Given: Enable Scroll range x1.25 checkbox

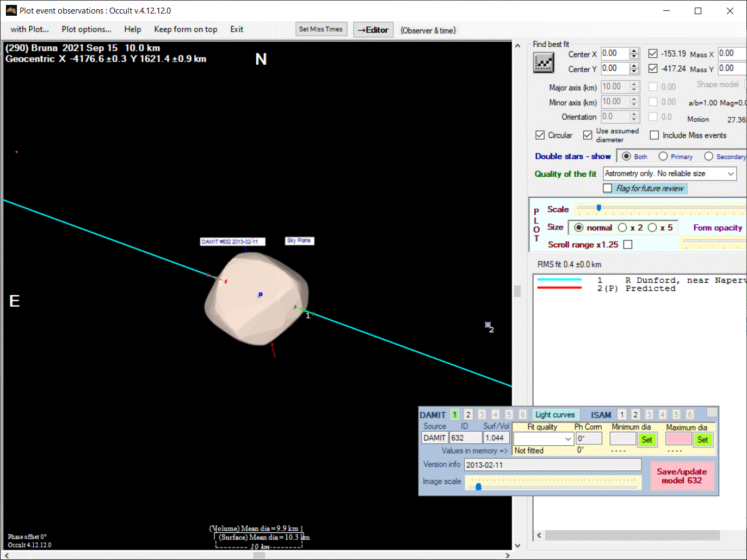Looking at the screenshot, I should click(628, 245).
